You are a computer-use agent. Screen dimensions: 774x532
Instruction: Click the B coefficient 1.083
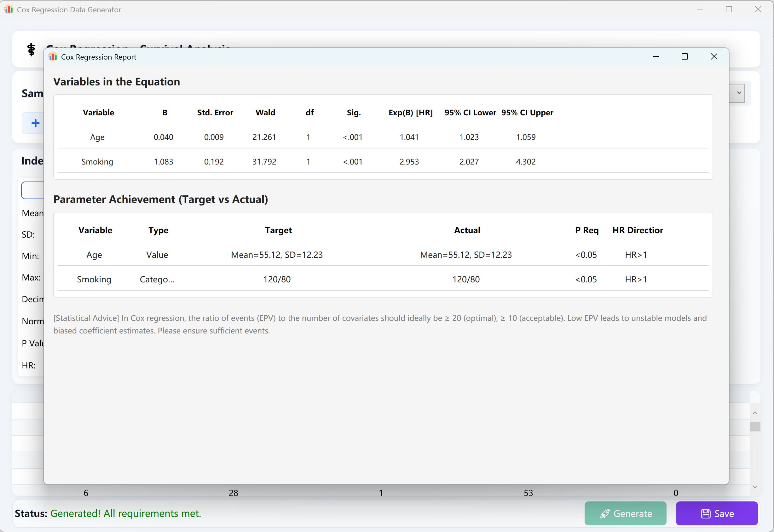click(163, 162)
